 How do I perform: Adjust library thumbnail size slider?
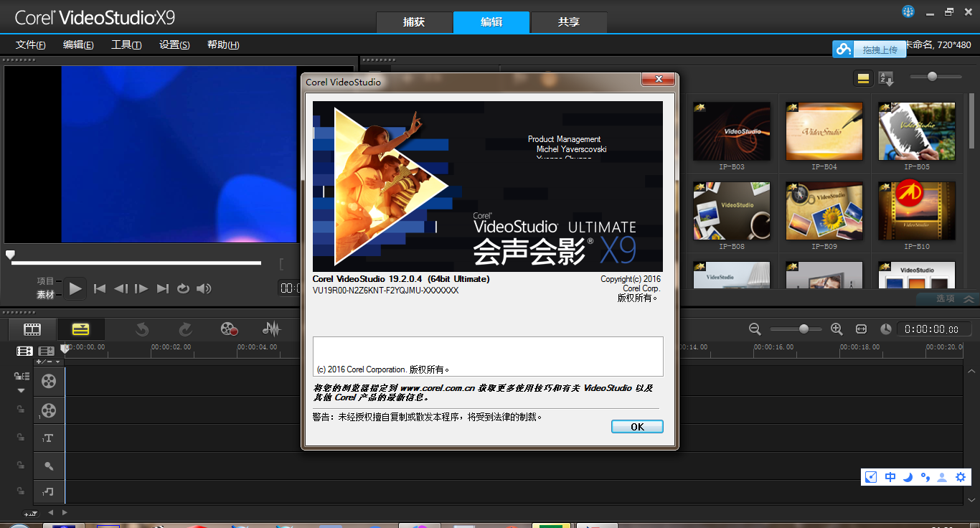[936, 77]
